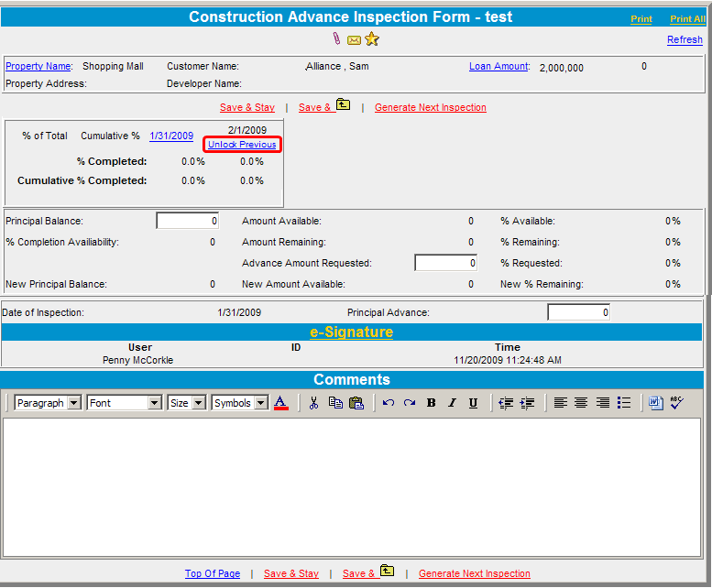Click top Generate Next Inspection link
Viewport: 712px width, 588px height.
click(x=431, y=107)
